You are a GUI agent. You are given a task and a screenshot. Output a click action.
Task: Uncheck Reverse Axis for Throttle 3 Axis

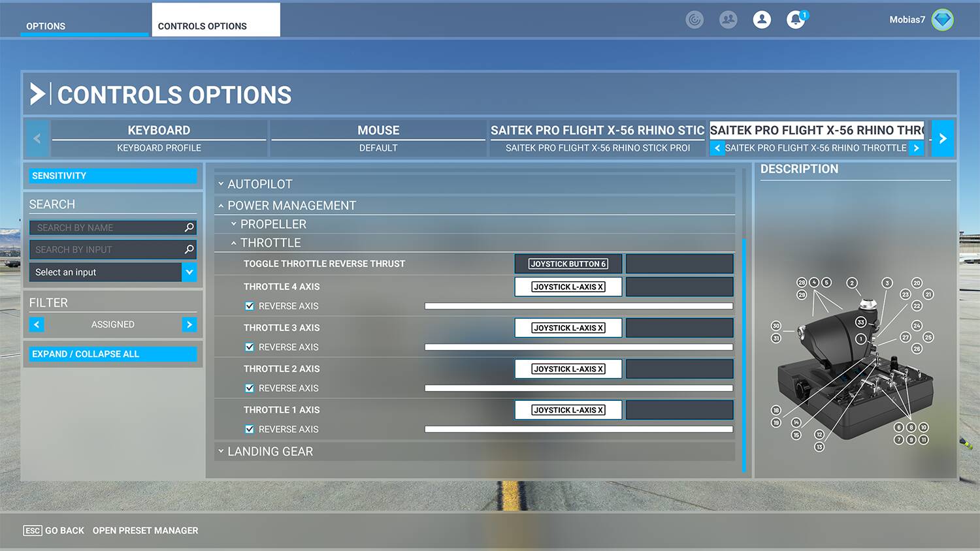pyautogui.click(x=250, y=347)
